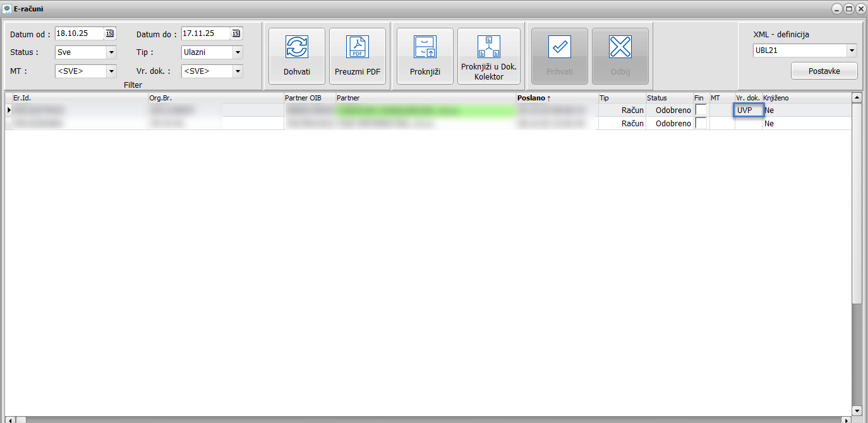The image size is (868, 423).
Task: Expand the MT filter dropdown
Action: point(111,71)
